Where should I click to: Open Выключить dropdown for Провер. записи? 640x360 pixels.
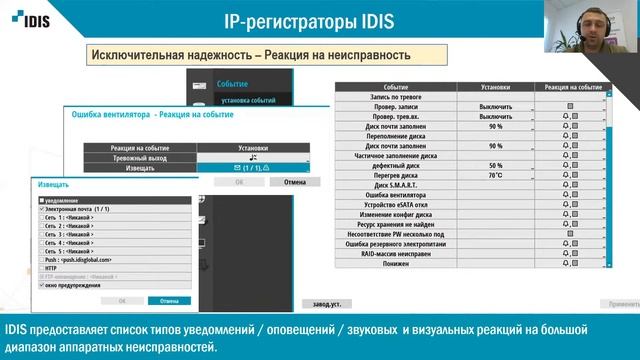coord(496,107)
